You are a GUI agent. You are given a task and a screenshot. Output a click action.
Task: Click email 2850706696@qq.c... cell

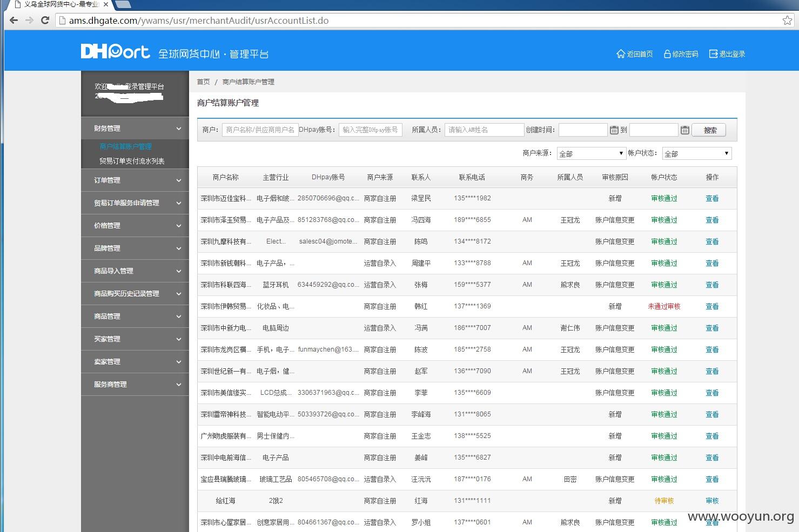click(328, 198)
